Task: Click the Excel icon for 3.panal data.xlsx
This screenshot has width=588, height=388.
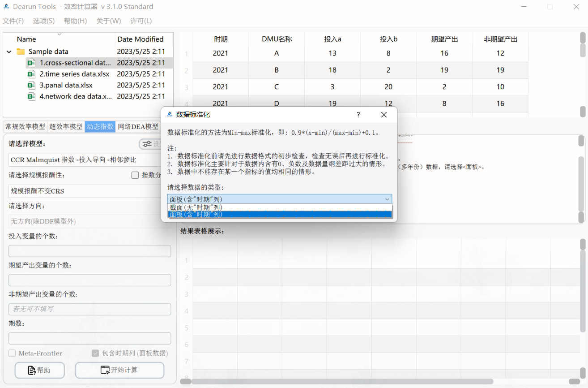Action: 30,85
